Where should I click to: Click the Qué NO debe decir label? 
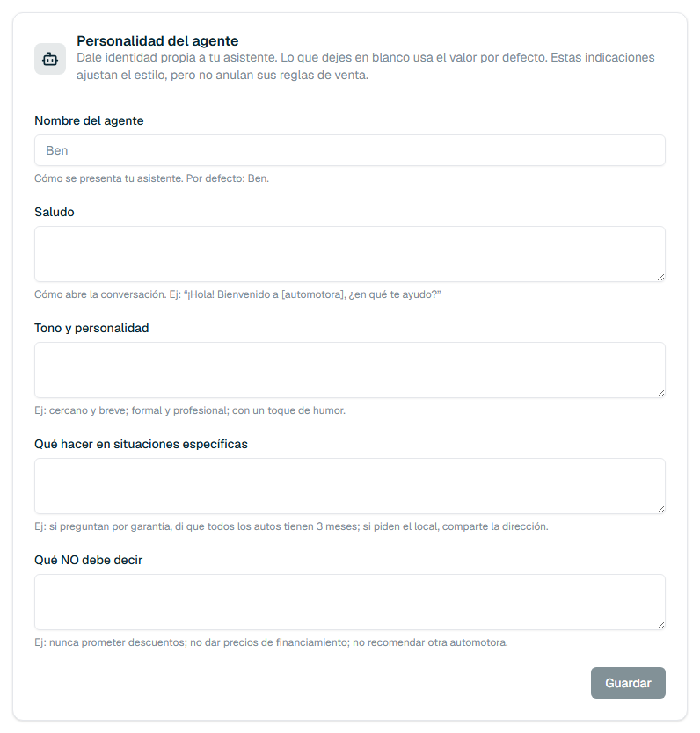(x=88, y=560)
